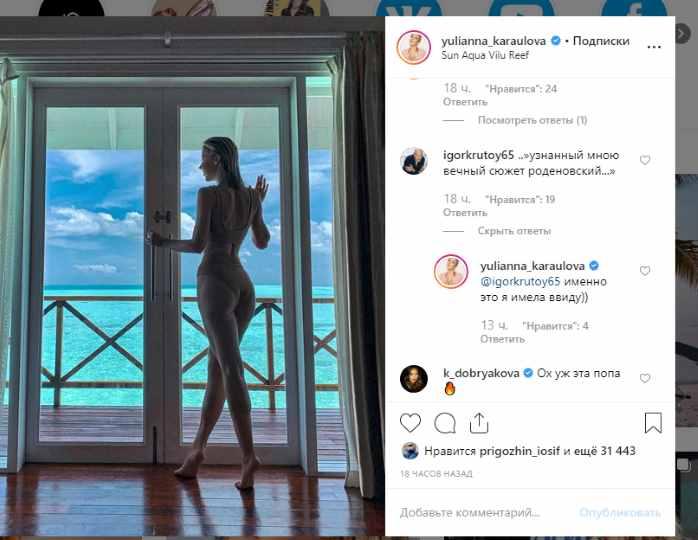Viewport: 698px width, 540px height.
Task: Click the @igorkrutoy65 mention link
Action: point(520,282)
